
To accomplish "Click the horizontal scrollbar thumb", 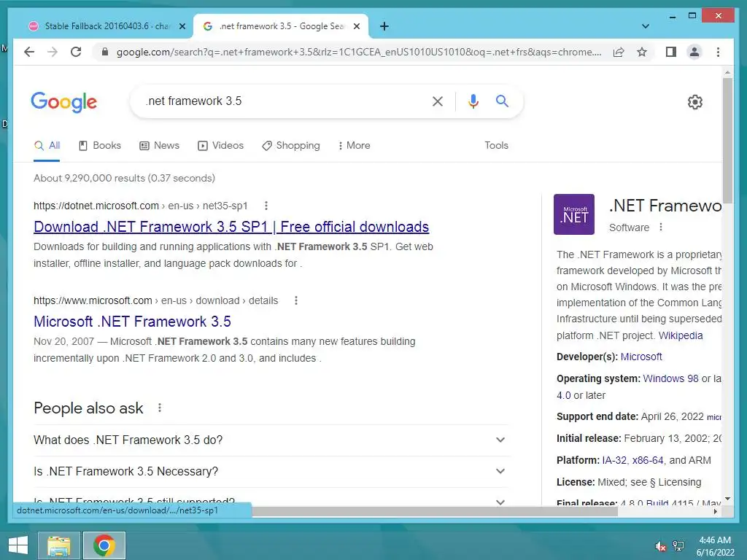I will coord(435,511).
